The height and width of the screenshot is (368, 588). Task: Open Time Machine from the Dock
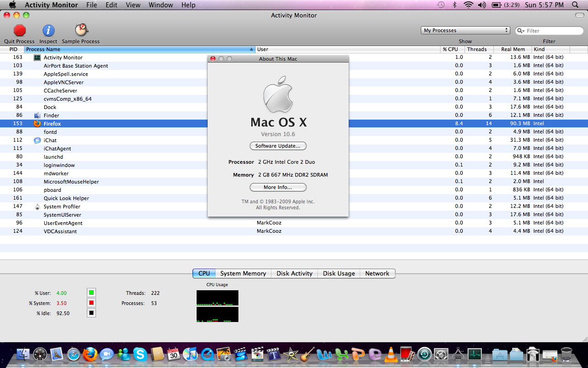point(424,354)
